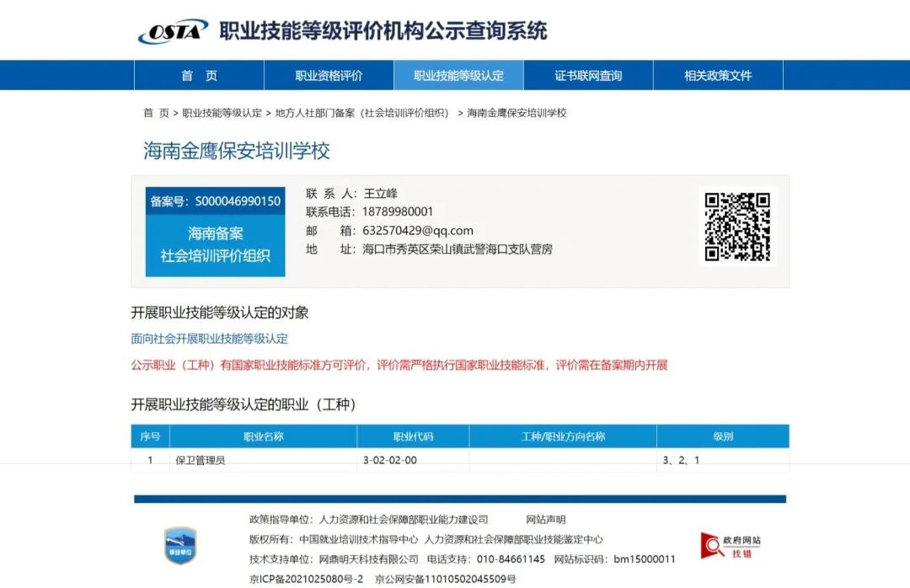Click contact name 王立峰
This screenshot has height=588, width=910.
(380, 193)
